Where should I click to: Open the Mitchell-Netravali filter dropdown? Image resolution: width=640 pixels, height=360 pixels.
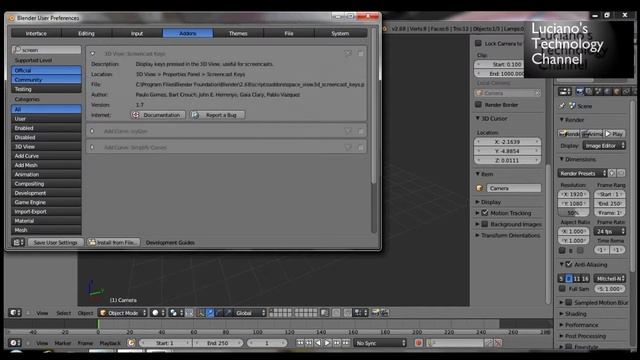tap(610, 278)
